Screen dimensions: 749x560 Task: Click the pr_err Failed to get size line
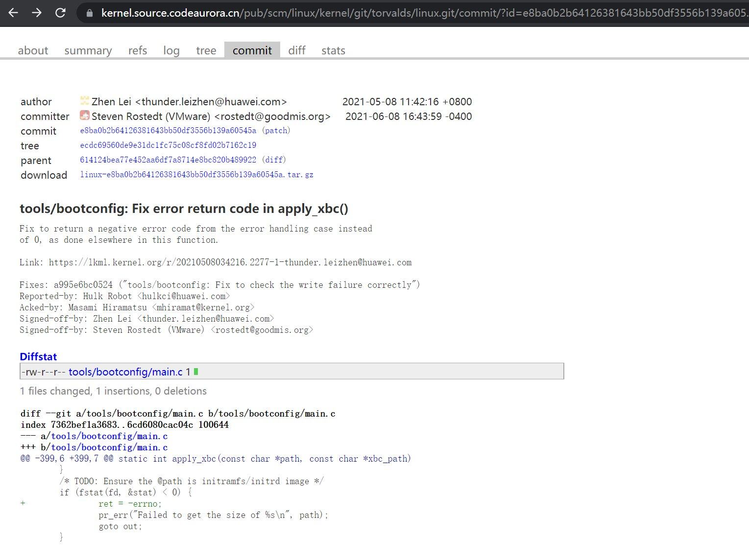pyautogui.click(x=213, y=515)
